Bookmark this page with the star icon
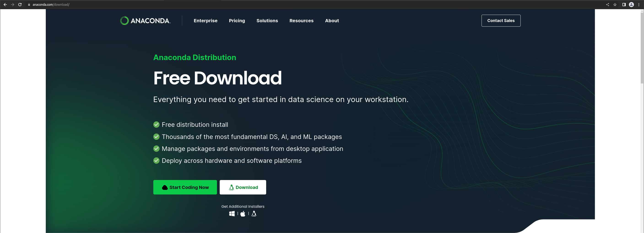Viewport: 644px width, 233px height. pyautogui.click(x=615, y=5)
